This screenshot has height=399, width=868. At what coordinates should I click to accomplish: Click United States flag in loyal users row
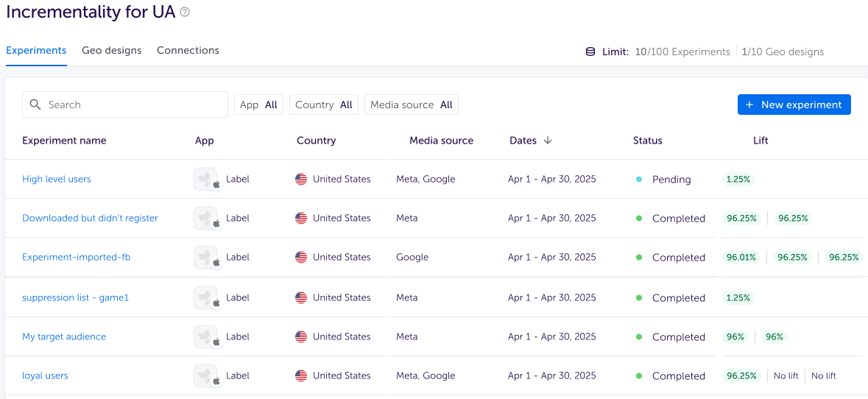pos(301,375)
